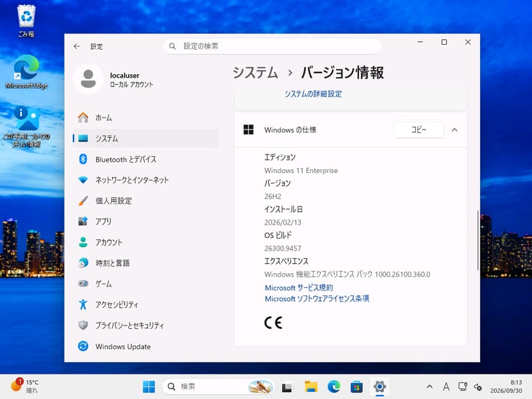This screenshot has width=532, height=399.
Task: Click the Bluetooth icon in sidebar
Action: [x=83, y=159]
